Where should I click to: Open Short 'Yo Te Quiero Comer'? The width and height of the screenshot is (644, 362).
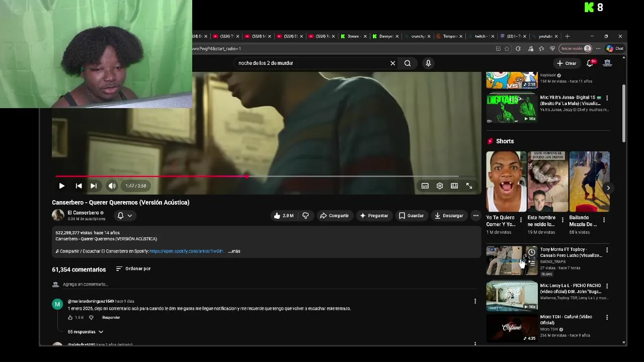pos(506,182)
